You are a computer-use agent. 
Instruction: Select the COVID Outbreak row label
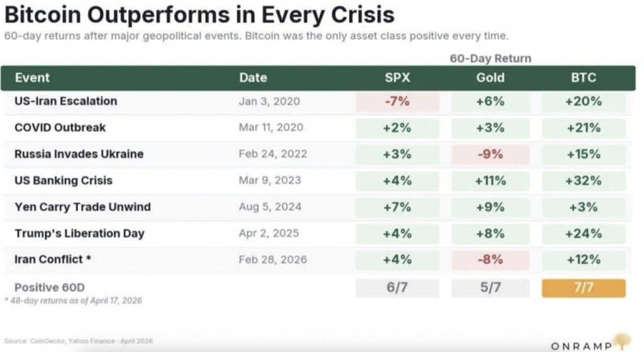coord(60,127)
